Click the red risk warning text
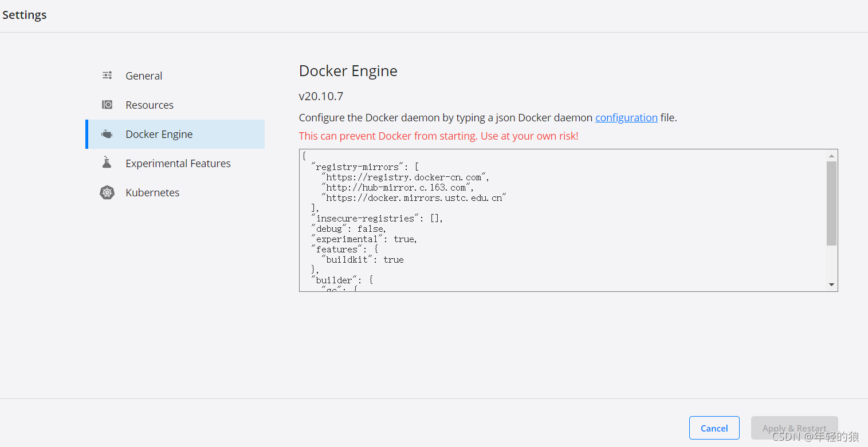The image size is (868, 447). [x=439, y=136]
